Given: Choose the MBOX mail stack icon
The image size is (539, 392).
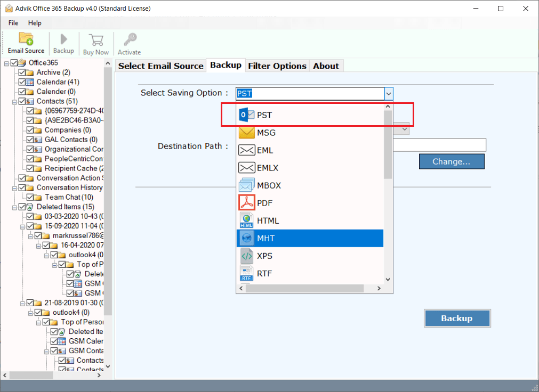Looking at the screenshot, I should (246, 185).
